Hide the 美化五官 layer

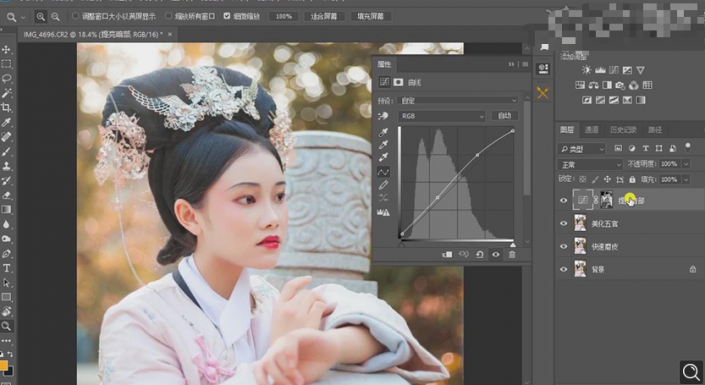pyautogui.click(x=563, y=224)
